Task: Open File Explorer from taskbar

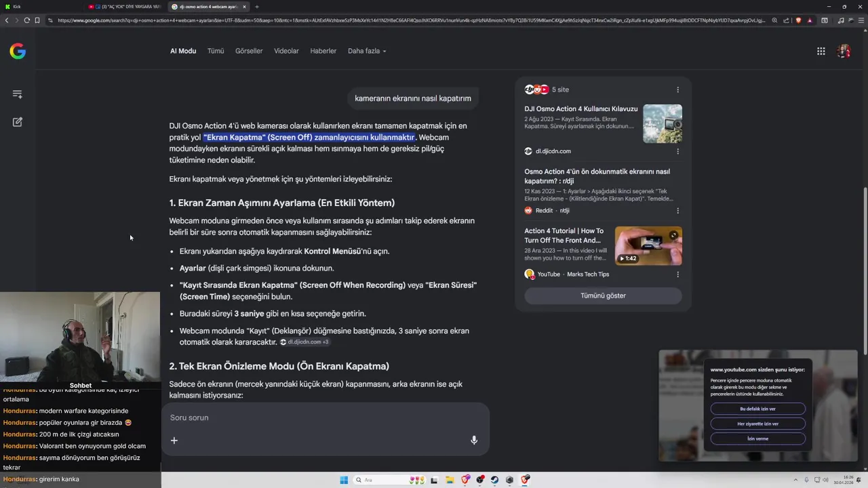Action: coord(449,480)
